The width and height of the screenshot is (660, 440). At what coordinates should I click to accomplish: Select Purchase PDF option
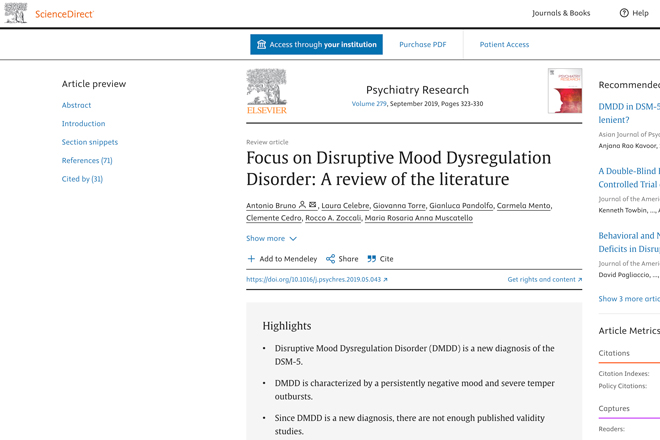[x=423, y=44]
